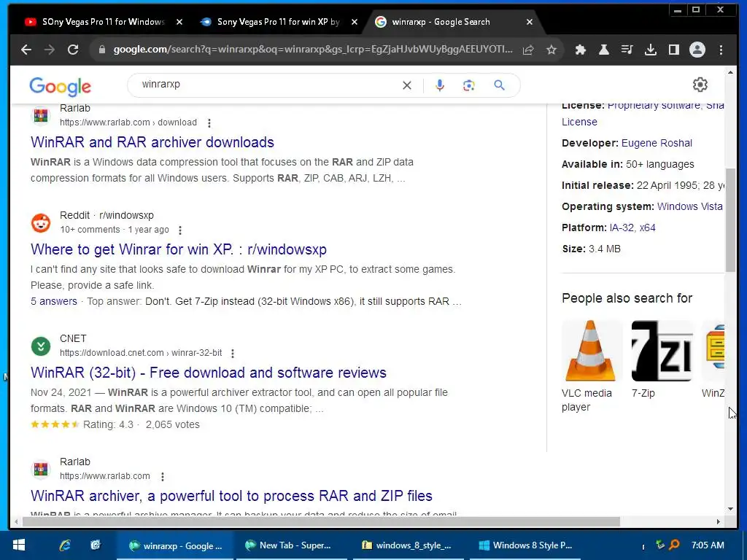Click the share page icon in address bar

coord(528,50)
